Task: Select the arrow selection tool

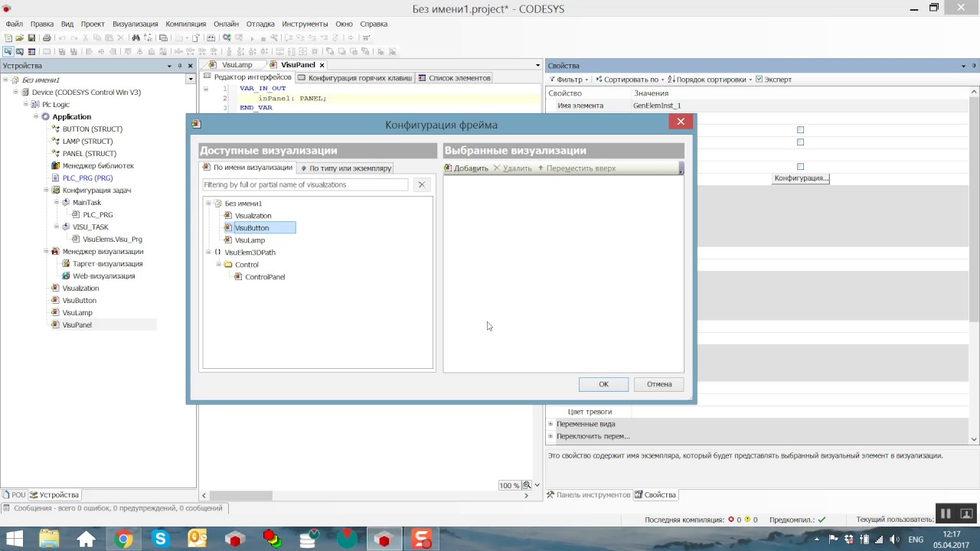Action: click(x=8, y=51)
